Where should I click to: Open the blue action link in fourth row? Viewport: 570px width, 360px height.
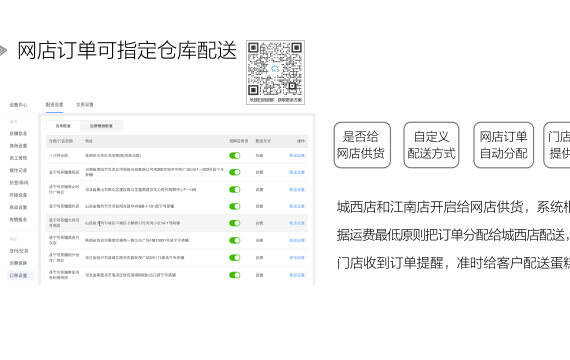tap(297, 206)
